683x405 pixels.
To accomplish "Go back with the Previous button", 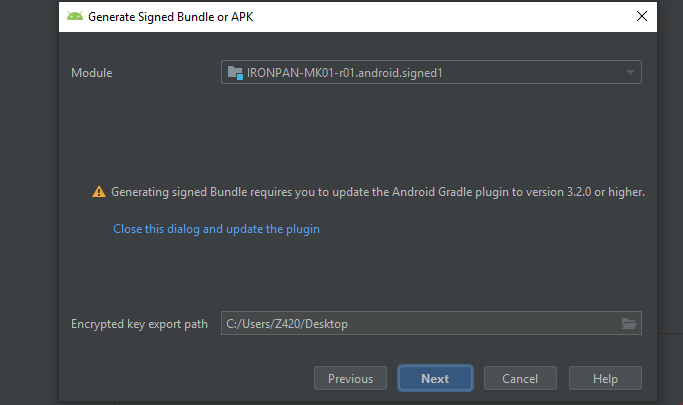I will 350,378.
